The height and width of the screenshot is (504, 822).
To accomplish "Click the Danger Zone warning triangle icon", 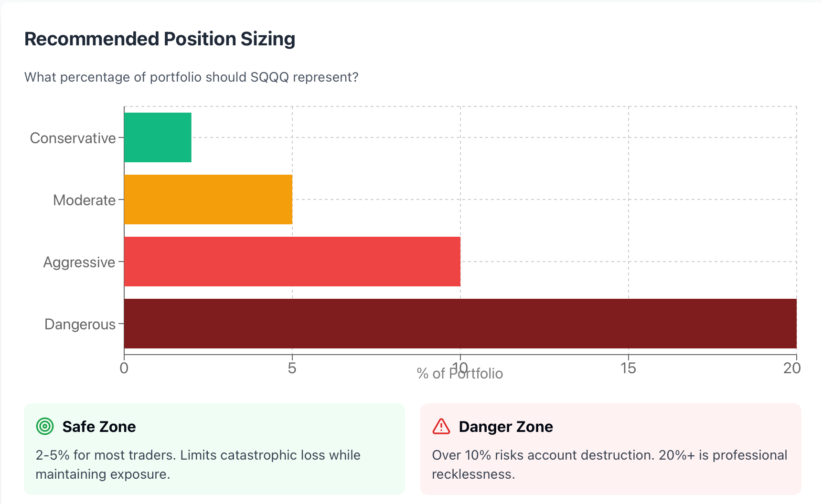I will coord(441,426).
